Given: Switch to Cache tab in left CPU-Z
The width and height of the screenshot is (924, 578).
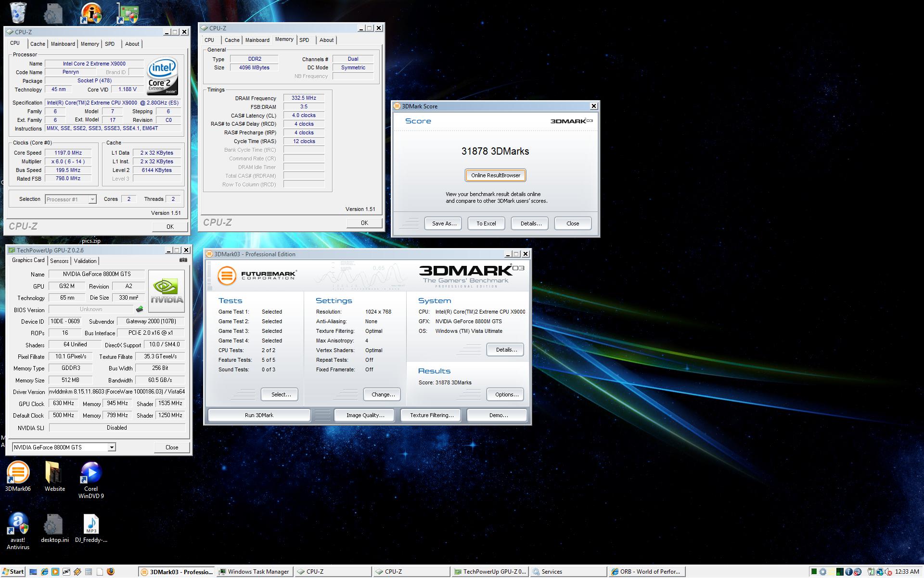Looking at the screenshot, I should tap(38, 44).
